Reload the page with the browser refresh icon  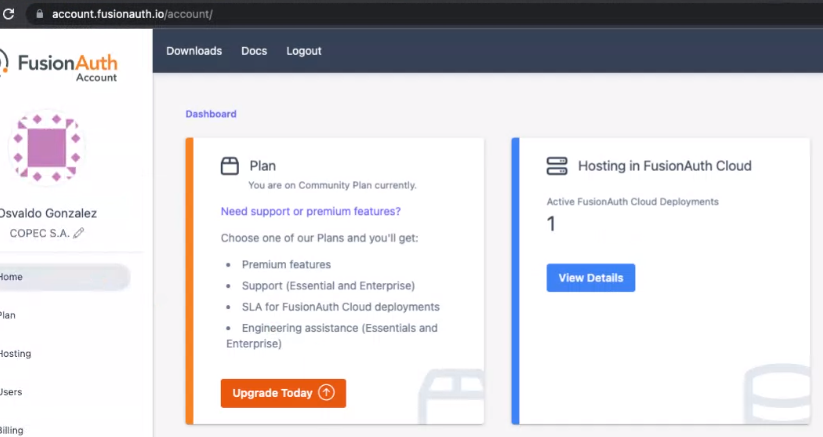tap(8, 14)
